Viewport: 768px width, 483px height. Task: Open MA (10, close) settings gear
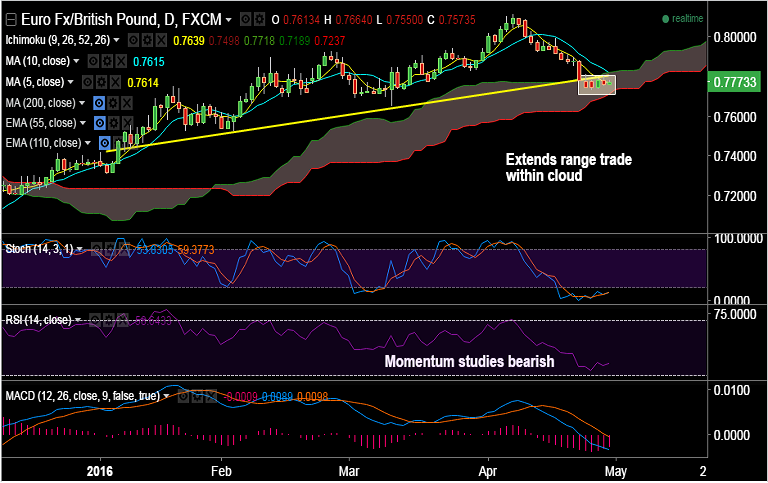tap(107, 61)
